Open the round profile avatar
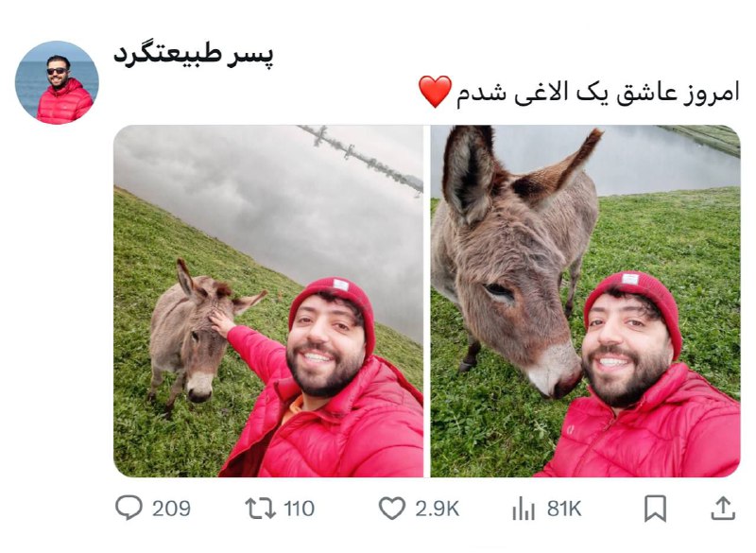 click(57, 82)
